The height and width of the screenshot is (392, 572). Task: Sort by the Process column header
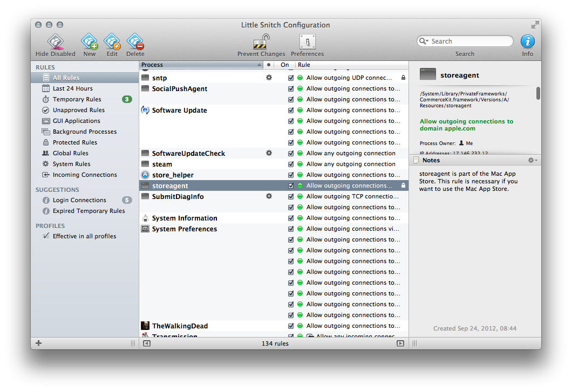point(201,65)
